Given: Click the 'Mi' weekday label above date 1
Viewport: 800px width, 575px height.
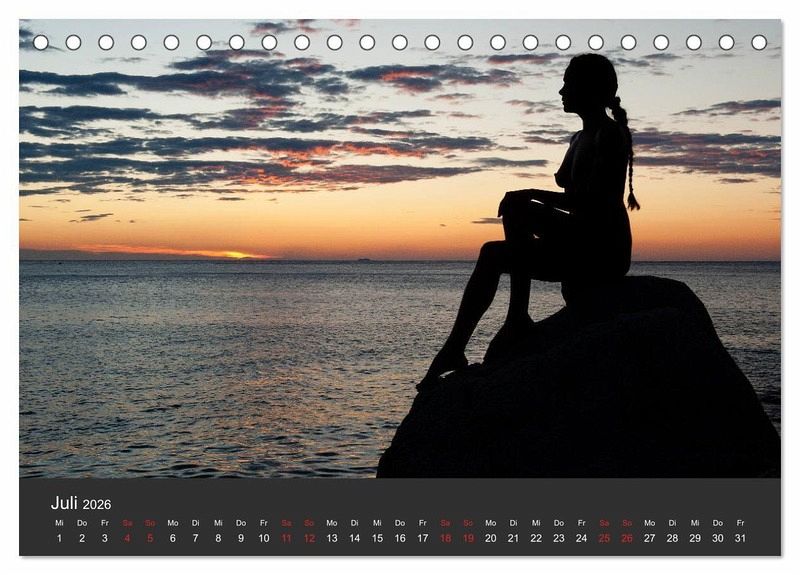Looking at the screenshot, I should (x=59, y=523).
